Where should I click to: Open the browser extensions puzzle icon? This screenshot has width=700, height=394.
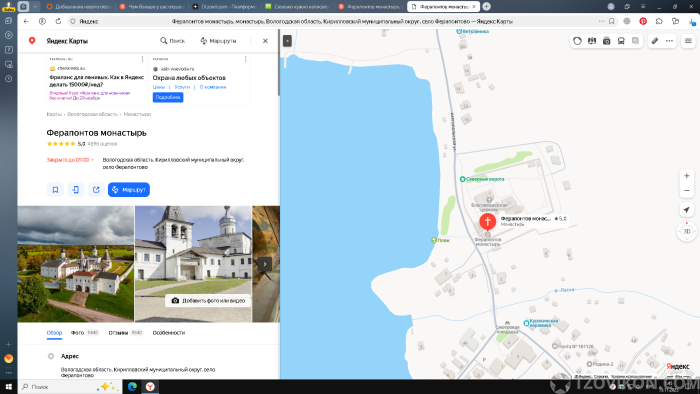(x=659, y=21)
